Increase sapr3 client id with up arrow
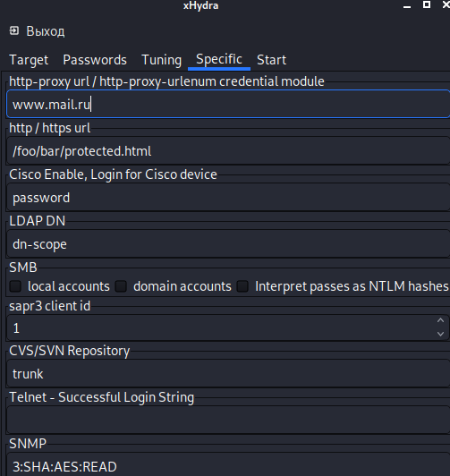 (440, 320)
